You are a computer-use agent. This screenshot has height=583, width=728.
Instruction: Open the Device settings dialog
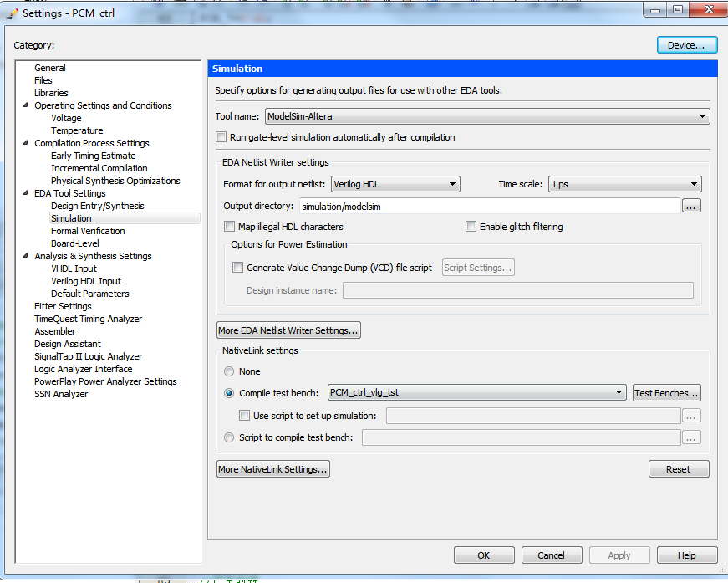687,45
